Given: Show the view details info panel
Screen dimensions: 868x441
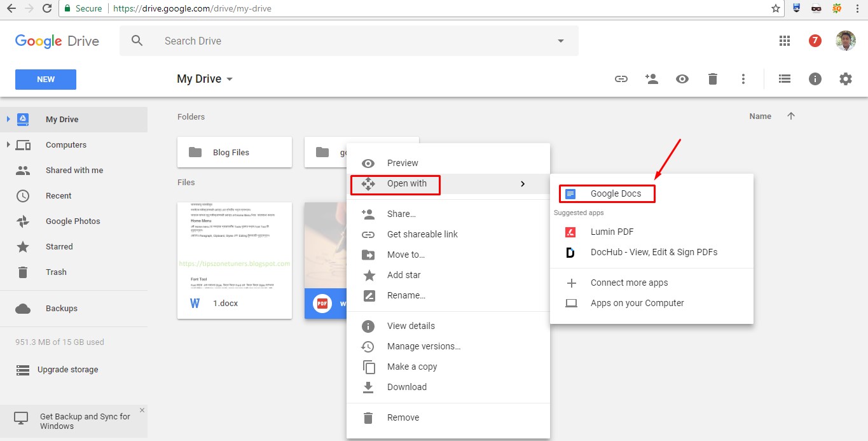Looking at the screenshot, I should click(815, 79).
